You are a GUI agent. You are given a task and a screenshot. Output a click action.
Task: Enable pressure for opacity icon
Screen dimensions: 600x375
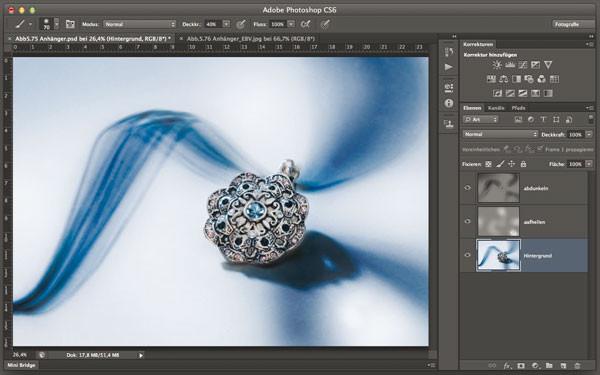[240, 24]
